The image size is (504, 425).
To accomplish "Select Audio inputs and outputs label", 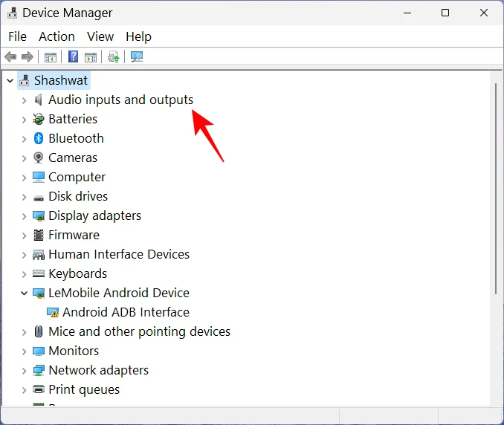I will tap(121, 100).
